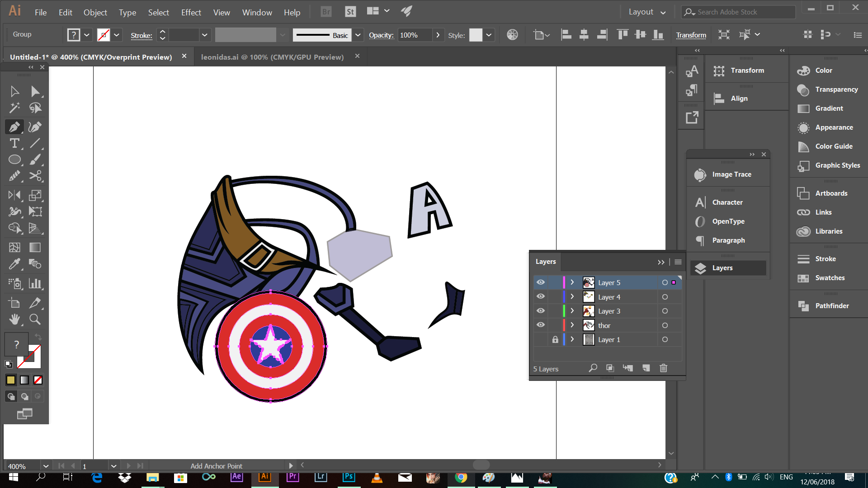The width and height of the screenshot is (868, 488).
Task: Select the Gradient tool
Action: (35, 247)
